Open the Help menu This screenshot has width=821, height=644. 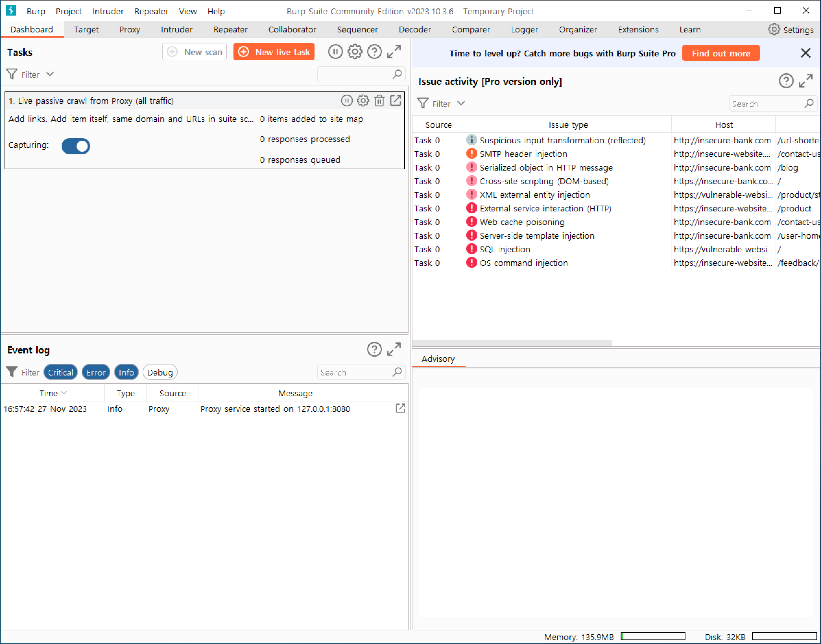click(x=216, y=11)
